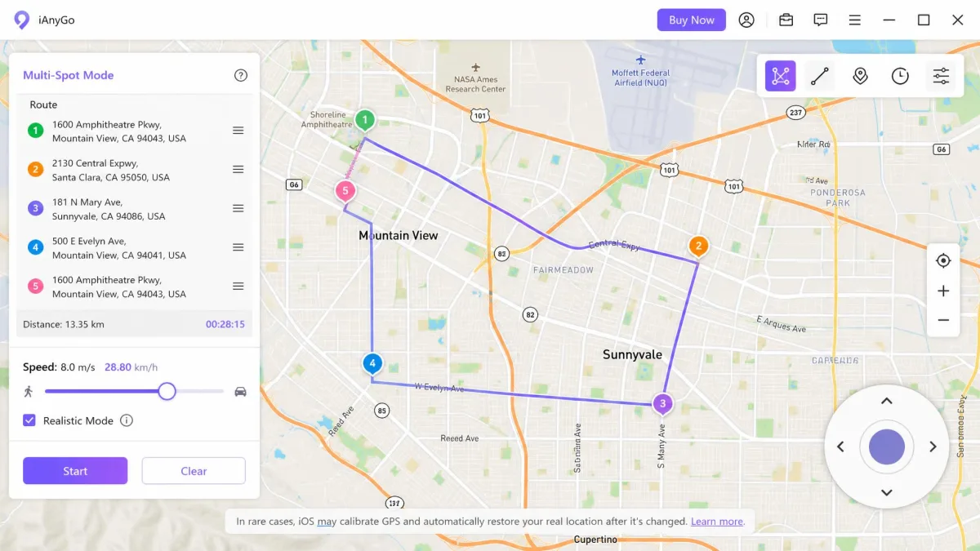Select the Teleport location pin mode
Screen dimensions: 980x551
860,76
